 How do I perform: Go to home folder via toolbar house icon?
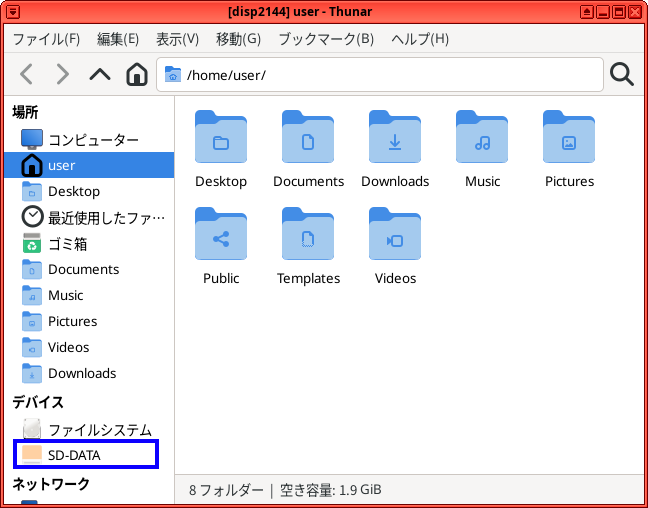(x=137, y=74)
